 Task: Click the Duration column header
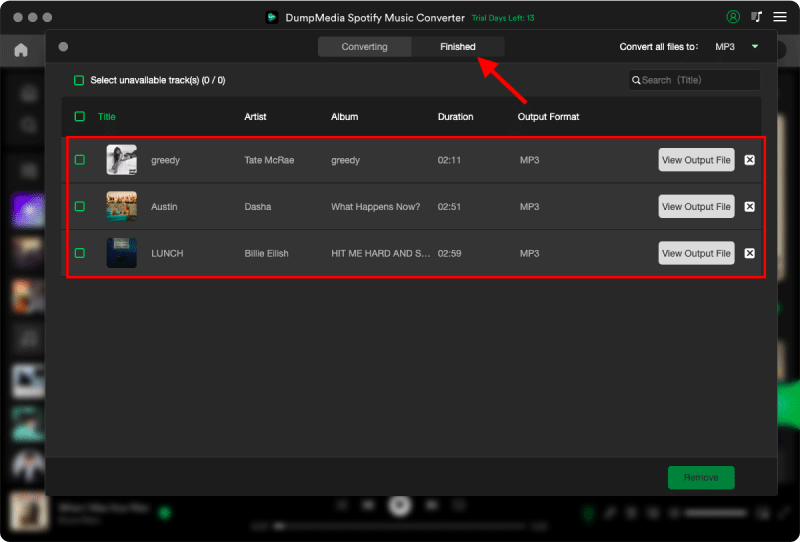click(455, 116)
